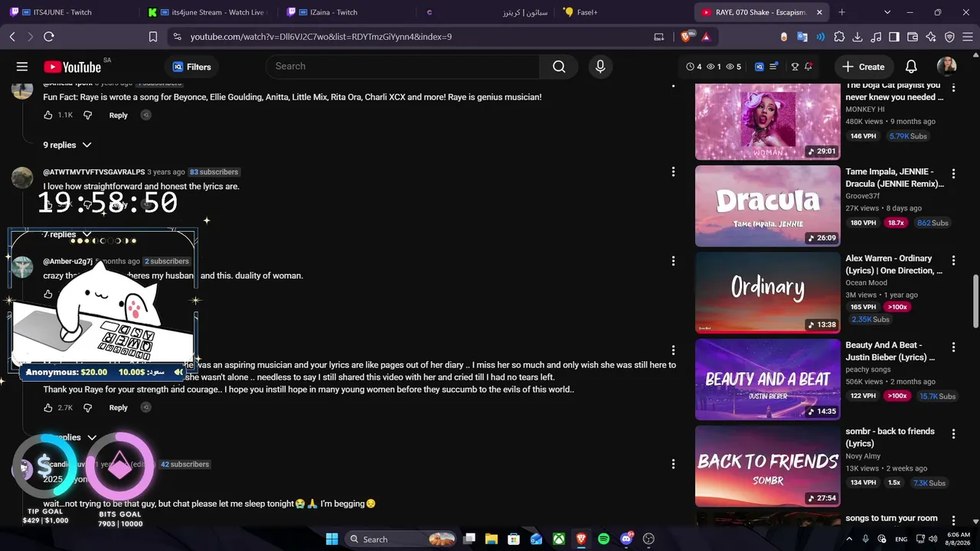Bookmark this page with the bookmark icon
Screen dimensions: 980x551
153,36
